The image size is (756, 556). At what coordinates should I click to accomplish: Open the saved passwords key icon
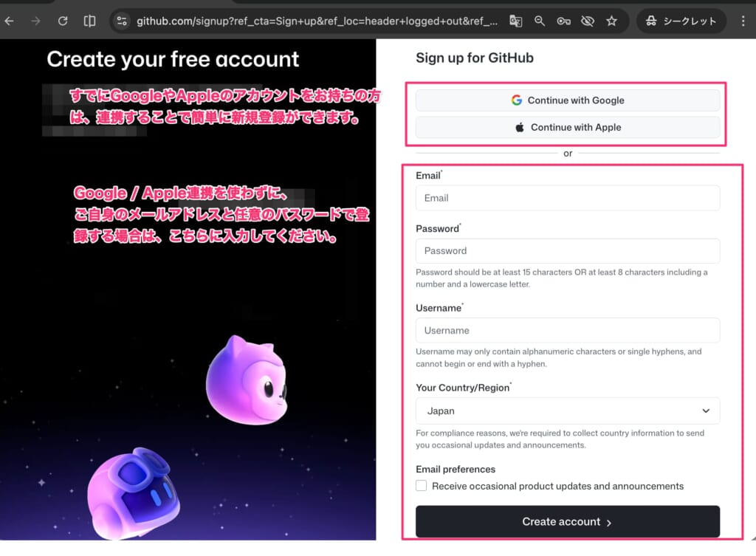click(563, 21)
